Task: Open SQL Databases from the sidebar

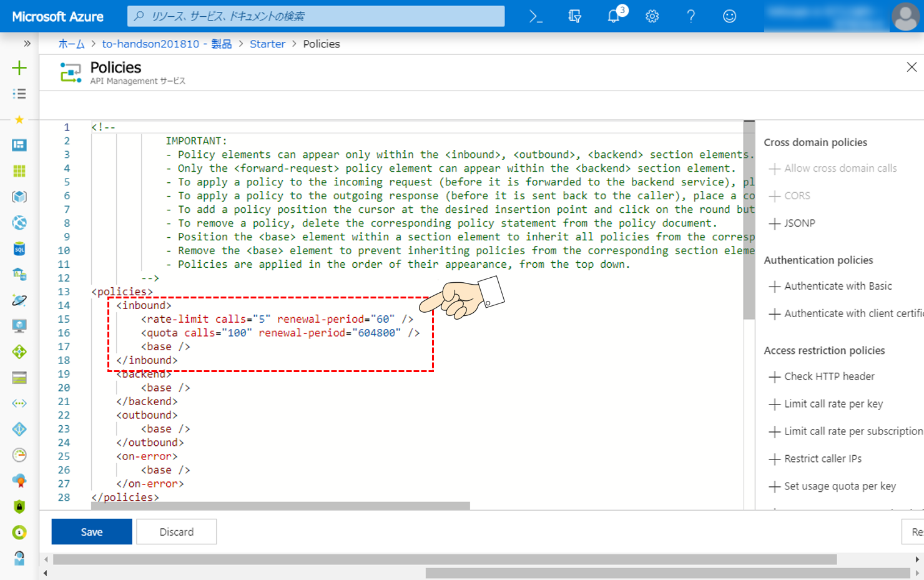Action: coord(19,248)
